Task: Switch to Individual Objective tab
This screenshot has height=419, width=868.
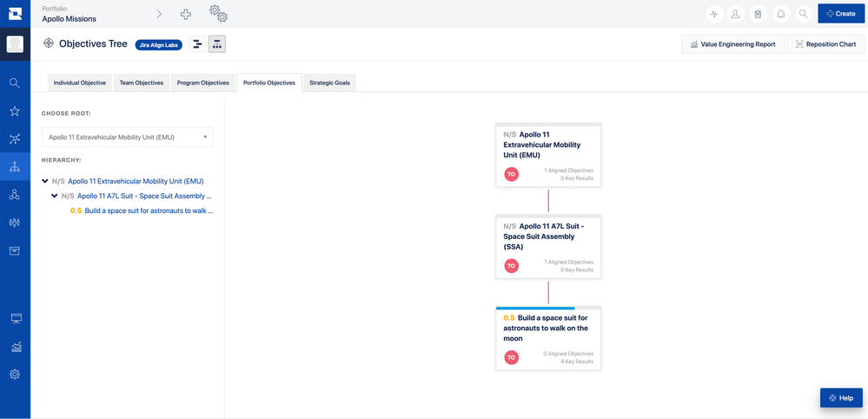Action: coord(80,83)
